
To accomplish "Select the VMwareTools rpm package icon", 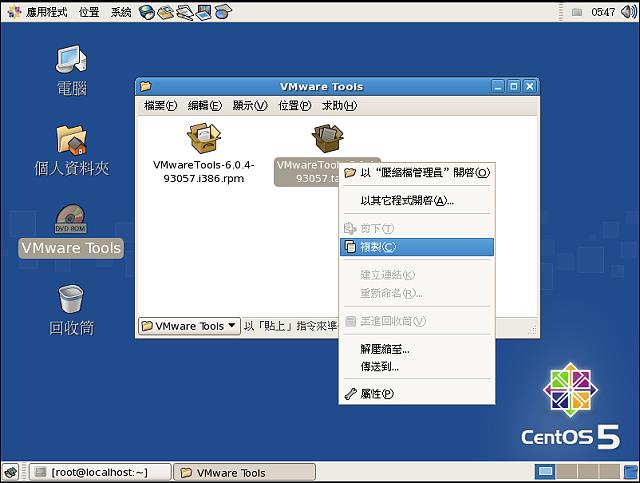I will point(204,138).
